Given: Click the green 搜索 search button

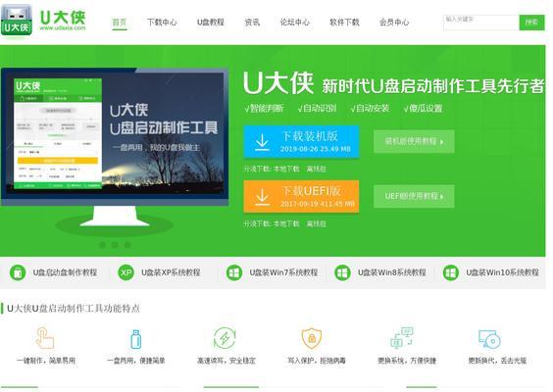Looking at the screenshot, I should (x=531, y=23).
